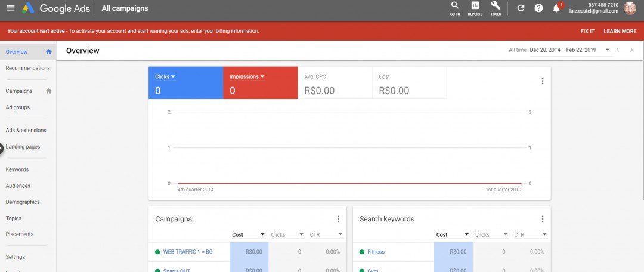Viewport: 644px width, 272px height.
Task: Open Ad groups in the sidebar
Action: tap(18, 107)
